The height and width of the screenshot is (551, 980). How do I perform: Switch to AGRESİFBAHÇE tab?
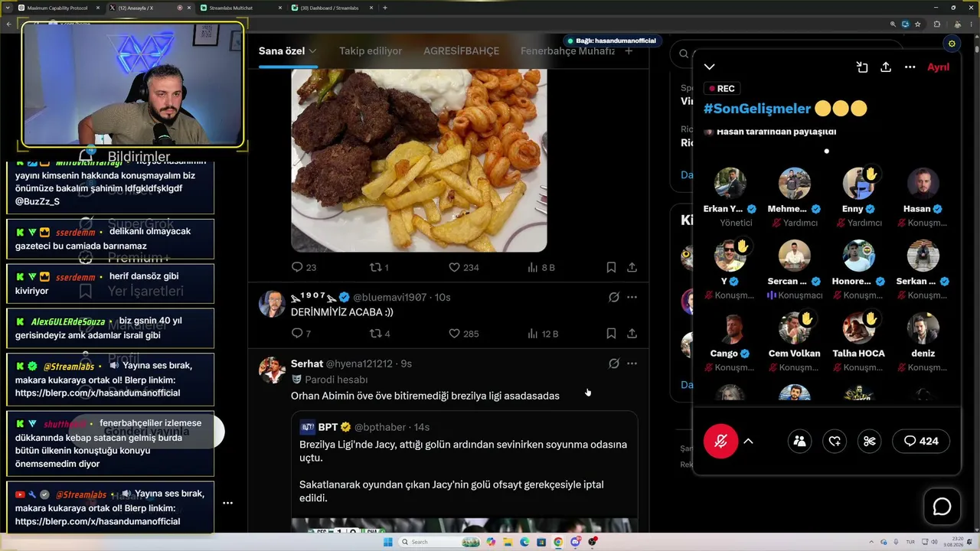(x=462, y=51)
